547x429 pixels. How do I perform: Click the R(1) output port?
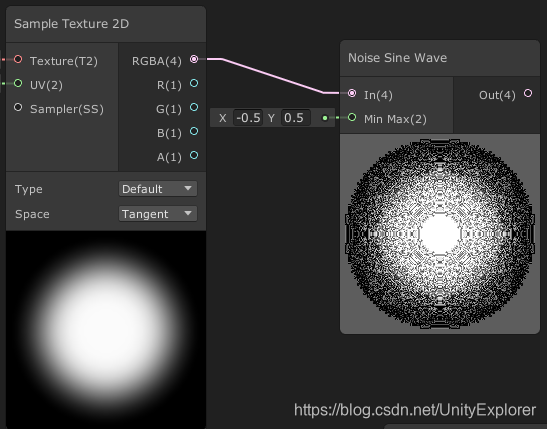pyautogui.click(x=194, y=83)
